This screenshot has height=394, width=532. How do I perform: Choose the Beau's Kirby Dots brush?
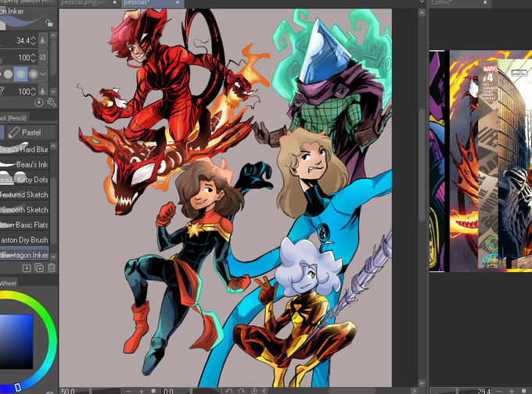[24, 179]
